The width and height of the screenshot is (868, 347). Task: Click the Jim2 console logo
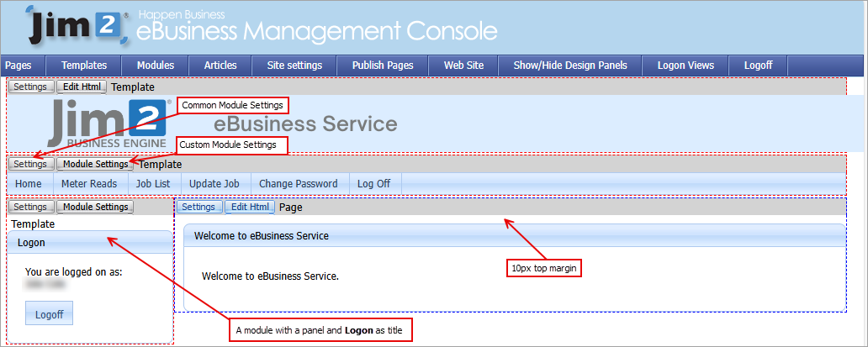(x=76, y=27)
